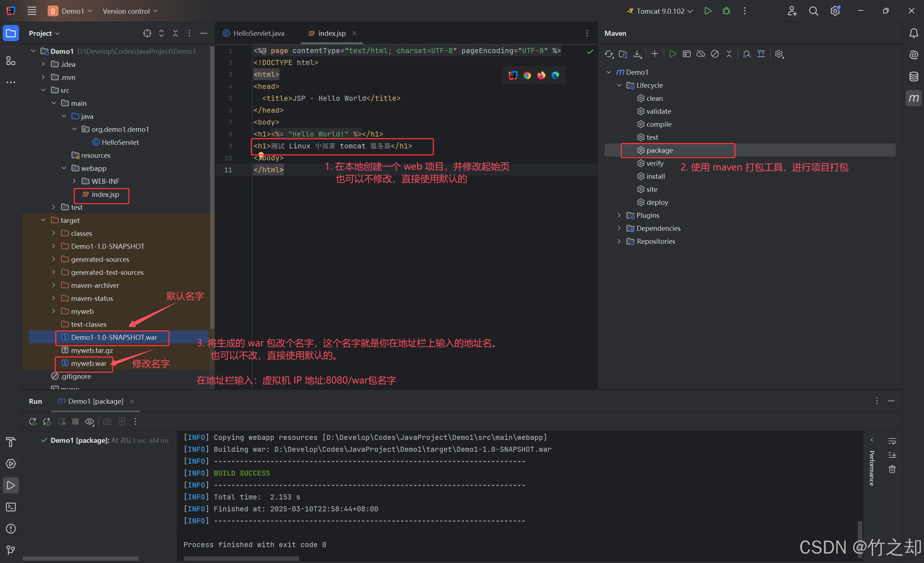
Task: Open the Terminal tool window icon
Action: pos(11,507)
